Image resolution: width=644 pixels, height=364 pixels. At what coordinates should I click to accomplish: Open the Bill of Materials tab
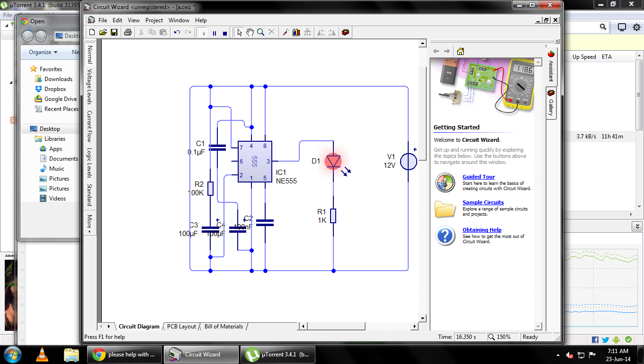click(x=224, y=327)
